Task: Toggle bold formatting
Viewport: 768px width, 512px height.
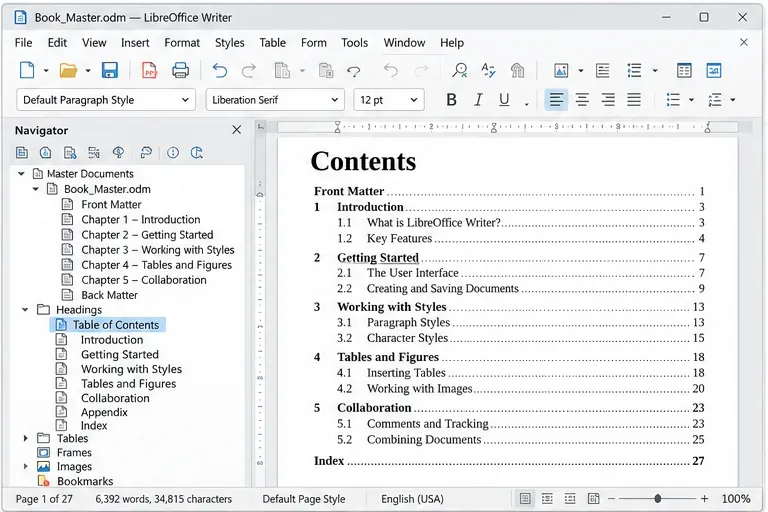Action: click(452, 100)
